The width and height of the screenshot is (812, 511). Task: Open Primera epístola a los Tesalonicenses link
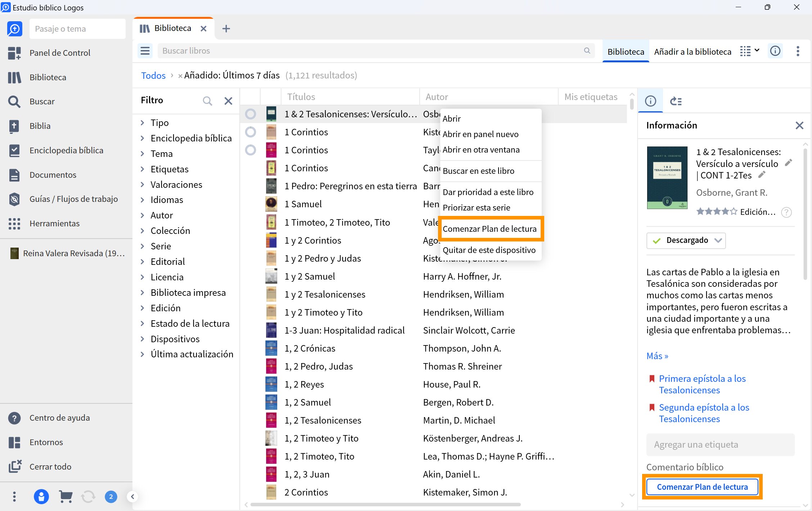coord(702,384)
